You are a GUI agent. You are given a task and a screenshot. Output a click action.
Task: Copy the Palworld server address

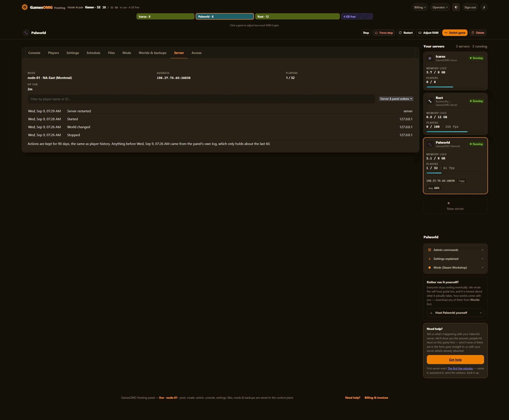tap(461, 181)
